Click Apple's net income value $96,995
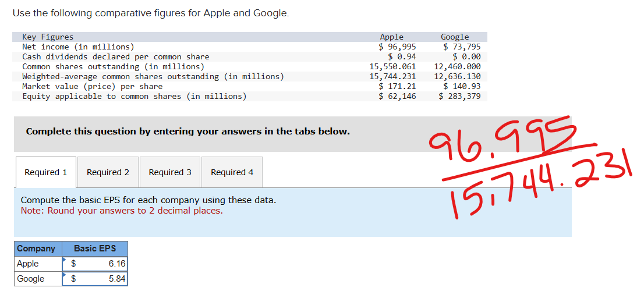Viewport: 644px width, 291px height. click(x=397, y=47)
